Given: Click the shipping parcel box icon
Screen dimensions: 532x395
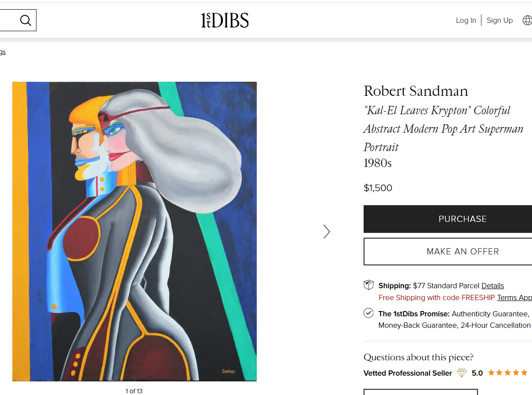Looking at the screenshot, I should (368, 285).
